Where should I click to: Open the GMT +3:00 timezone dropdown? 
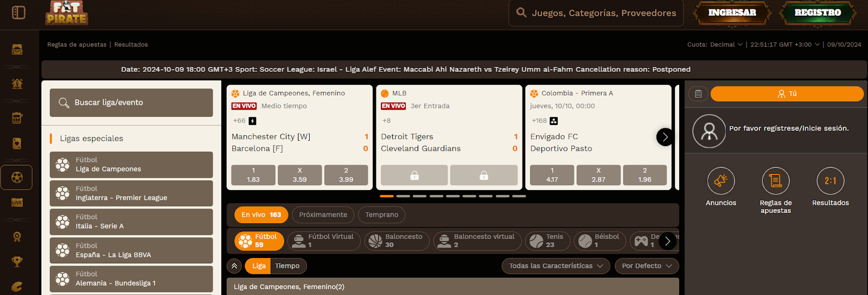tap(784, 45)
